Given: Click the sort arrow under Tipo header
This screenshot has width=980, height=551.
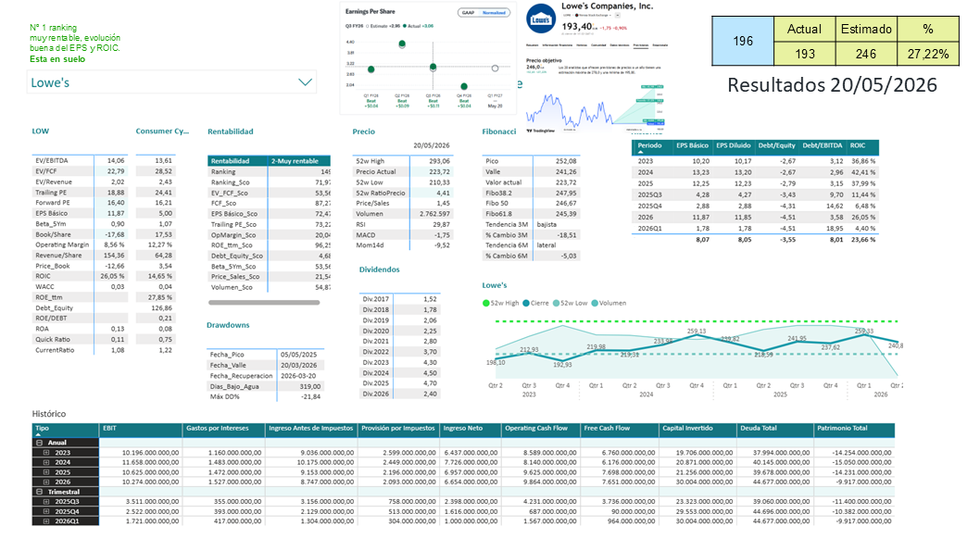Looking at the screenshot, I should pyautogui.click(x=38, y=434).
